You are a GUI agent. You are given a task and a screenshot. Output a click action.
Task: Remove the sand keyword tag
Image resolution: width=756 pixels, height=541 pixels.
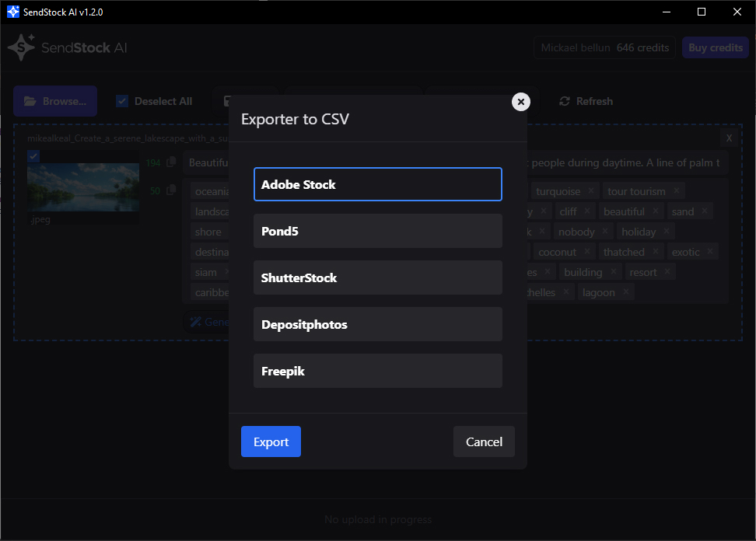[705, 211]
